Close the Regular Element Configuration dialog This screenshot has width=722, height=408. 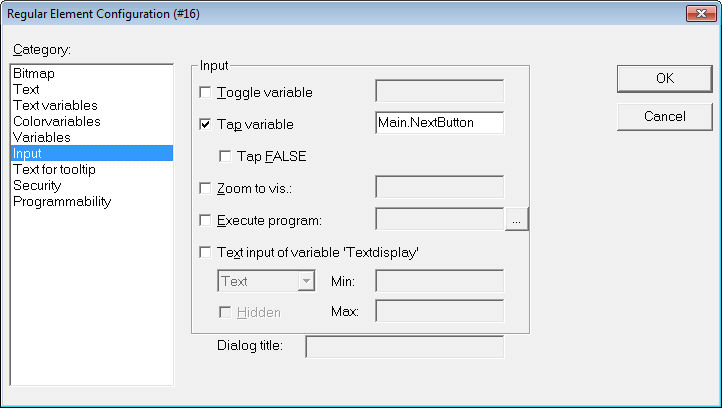(x=701, y=13)
